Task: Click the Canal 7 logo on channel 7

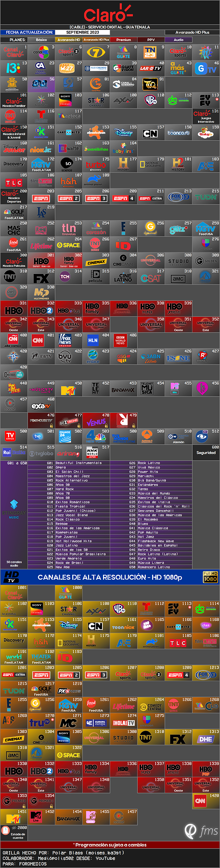Action: pyautogui.click(x=95, y=53)
